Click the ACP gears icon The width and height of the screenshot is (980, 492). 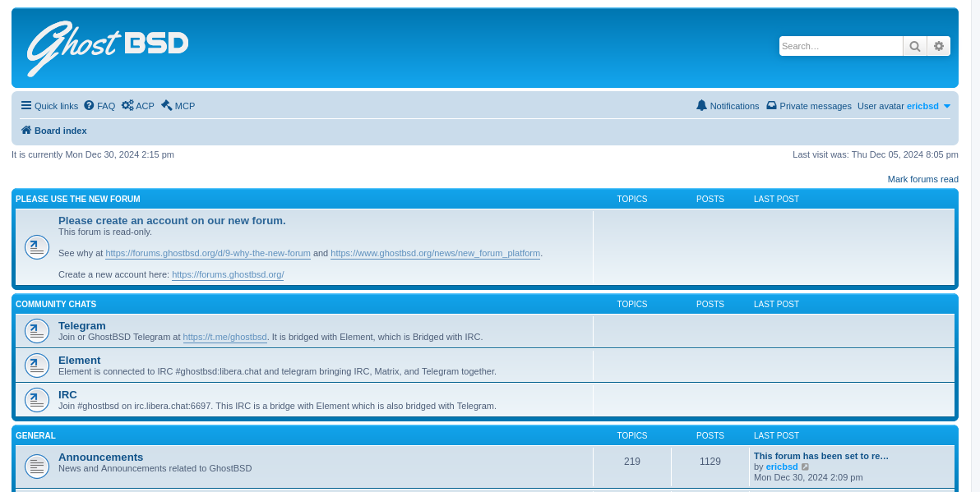[x=127, y=105]
